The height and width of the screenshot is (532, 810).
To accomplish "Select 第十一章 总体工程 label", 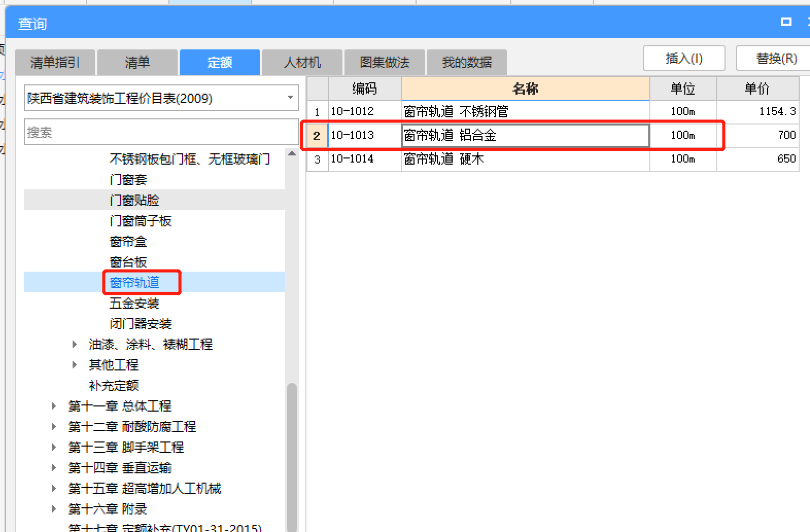I will tap(120, 406).
